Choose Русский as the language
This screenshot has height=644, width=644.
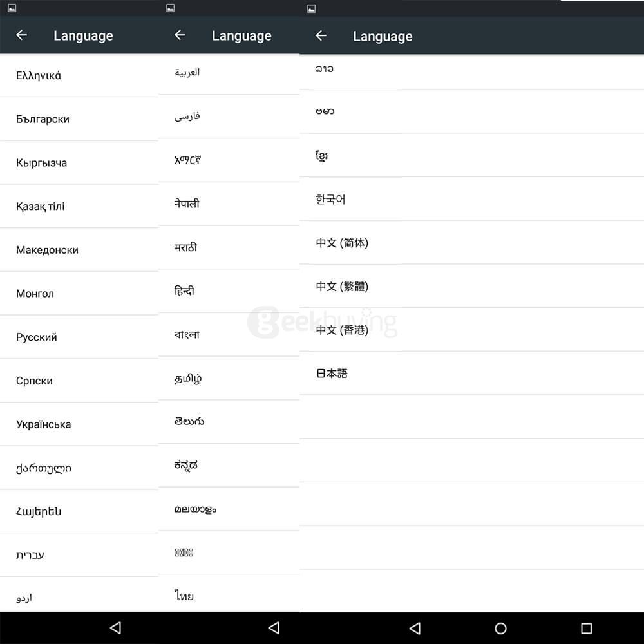[x=37, y=337]
